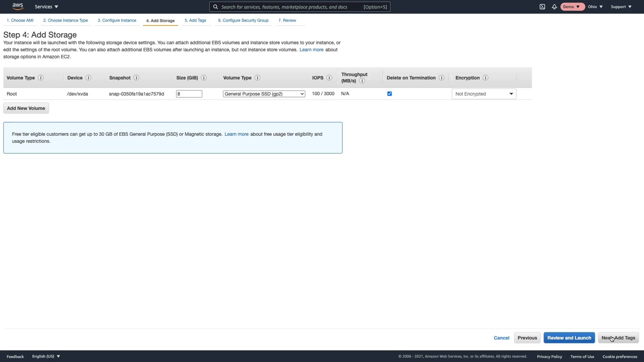Show info icon beside Device header
Viewport: 644px width, 362px height.
click(88, 78)
